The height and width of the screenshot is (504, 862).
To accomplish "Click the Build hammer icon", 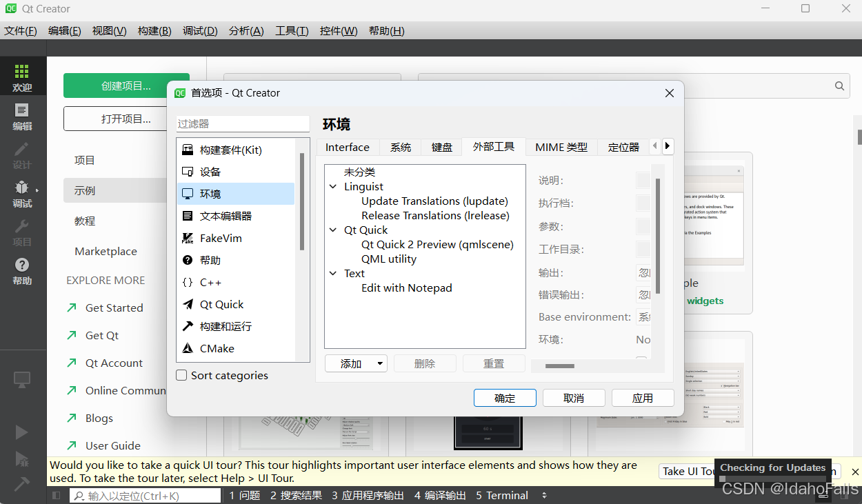I will (x=22, y=484).
